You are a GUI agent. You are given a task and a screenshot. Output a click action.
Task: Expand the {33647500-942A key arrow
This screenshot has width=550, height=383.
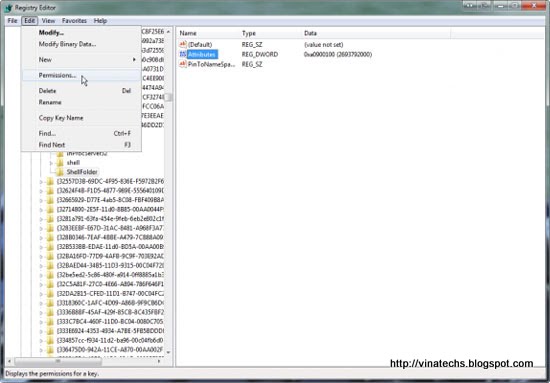[41, 350]
